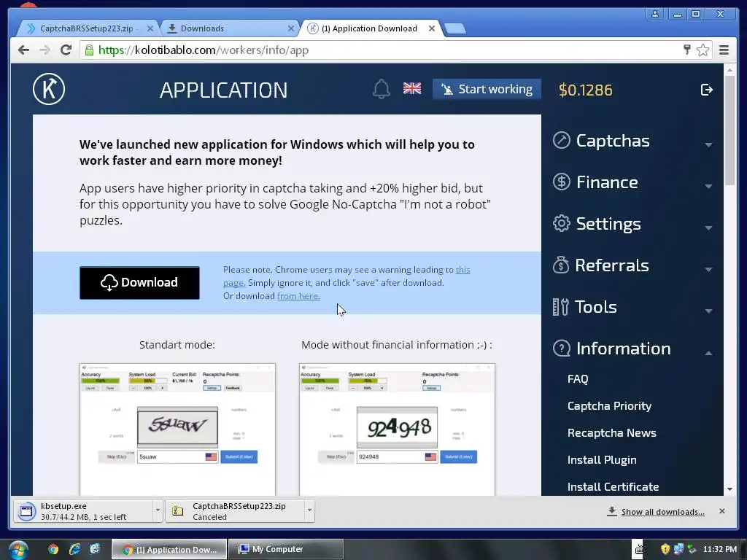Open Install Plugin page

[x=602, y=459]
